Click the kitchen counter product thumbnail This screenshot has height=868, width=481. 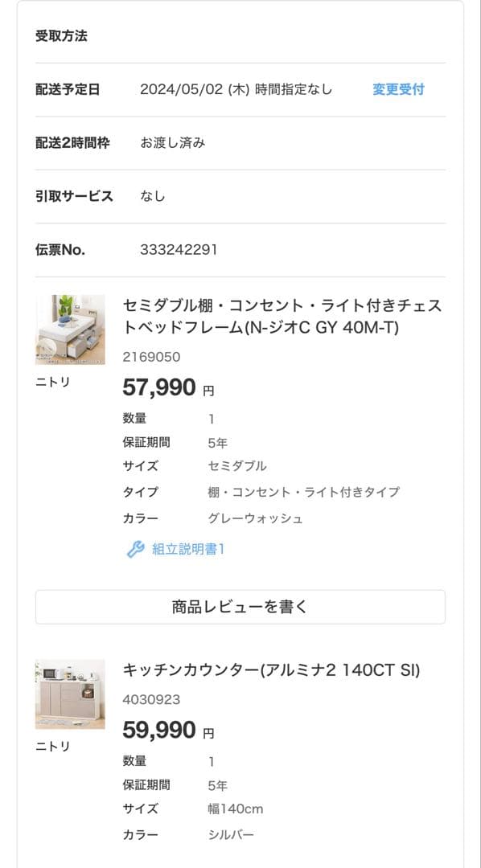[72, 692]
